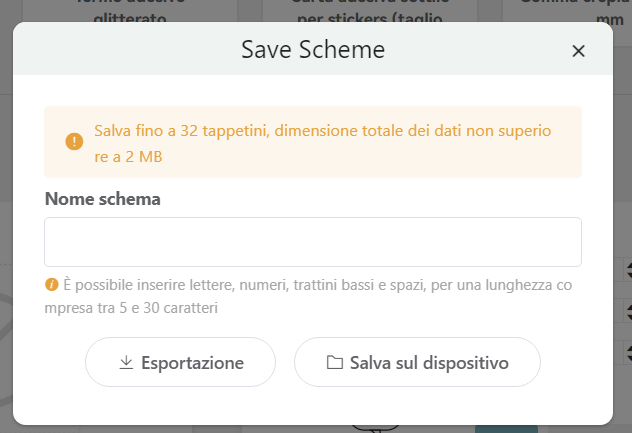Click the info icon beside the hint text
Image resolution: width=632 pixels, height=433 pixels.
tap(51, 285)
